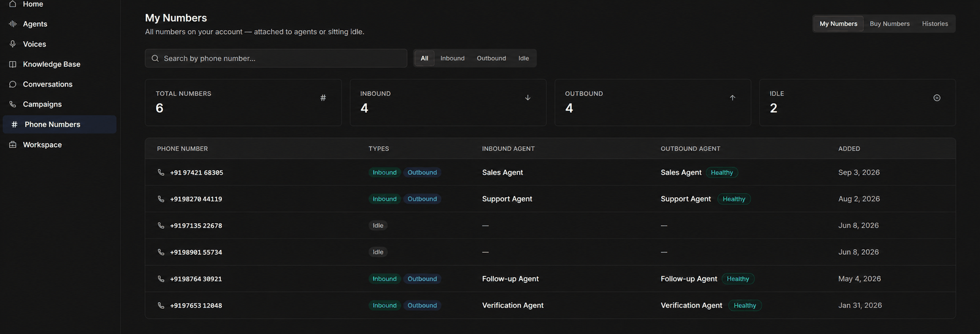Click phone icon beside +9198901 55734

coord(161,252)
